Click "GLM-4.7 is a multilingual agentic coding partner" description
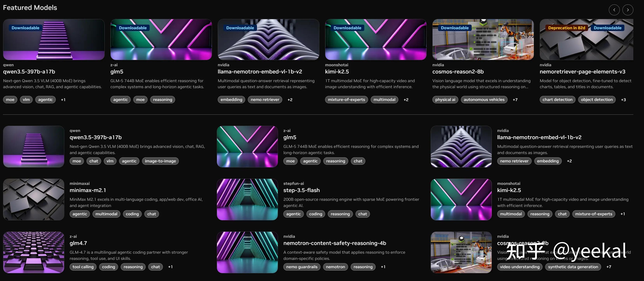The image size is (644, 281). pyautogui.click(x=129, y=255)
